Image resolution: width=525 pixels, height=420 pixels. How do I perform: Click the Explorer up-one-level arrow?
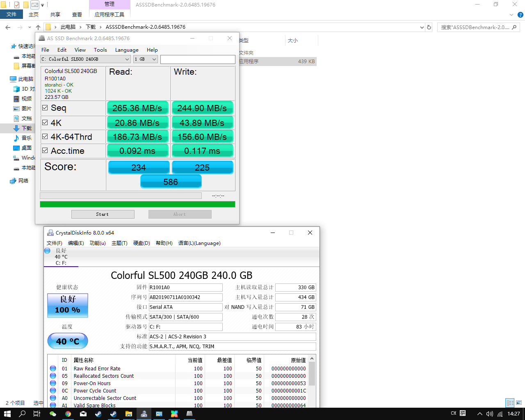pyautogui.click(x=38, y=27)
